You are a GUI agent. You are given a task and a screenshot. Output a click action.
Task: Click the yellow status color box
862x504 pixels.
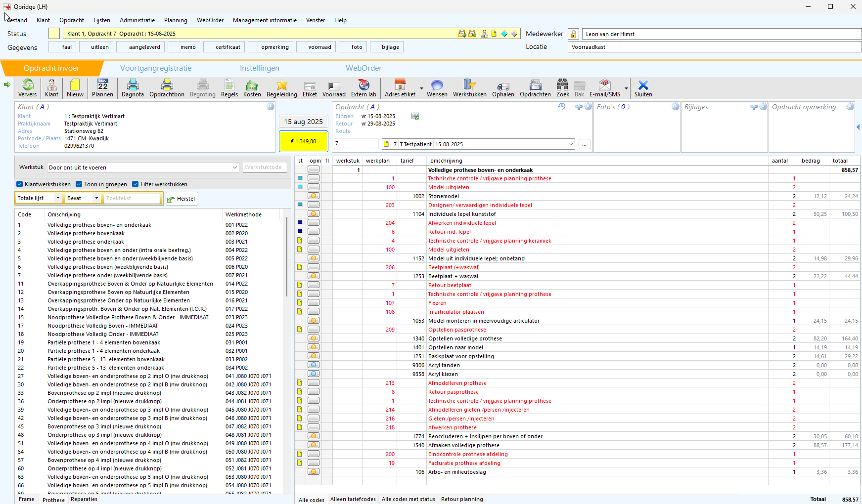pyautogui.click(x=54, y=34)
